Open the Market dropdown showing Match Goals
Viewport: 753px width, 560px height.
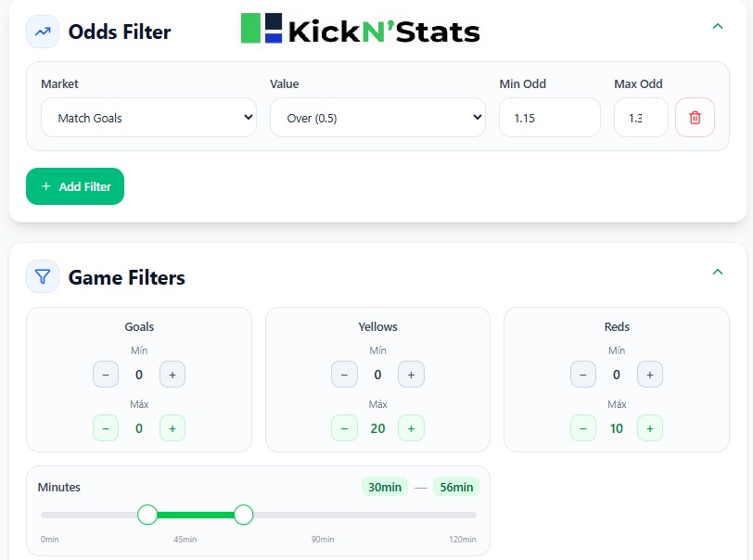click(x=148, y=117)
